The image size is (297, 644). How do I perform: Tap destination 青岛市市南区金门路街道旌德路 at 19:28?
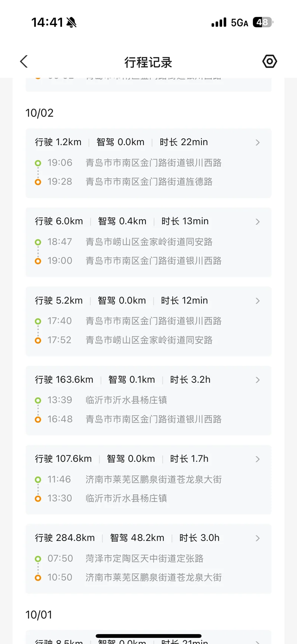coord(149,182)
